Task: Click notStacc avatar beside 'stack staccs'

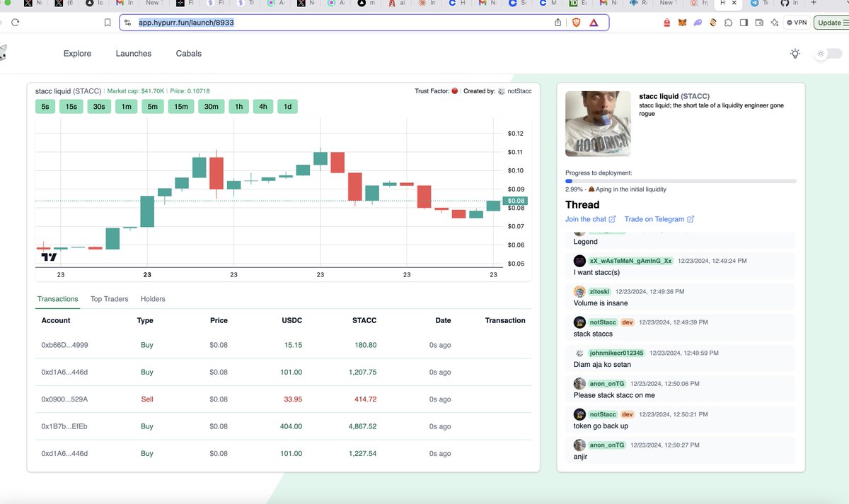Action: [x=579, y=322]
